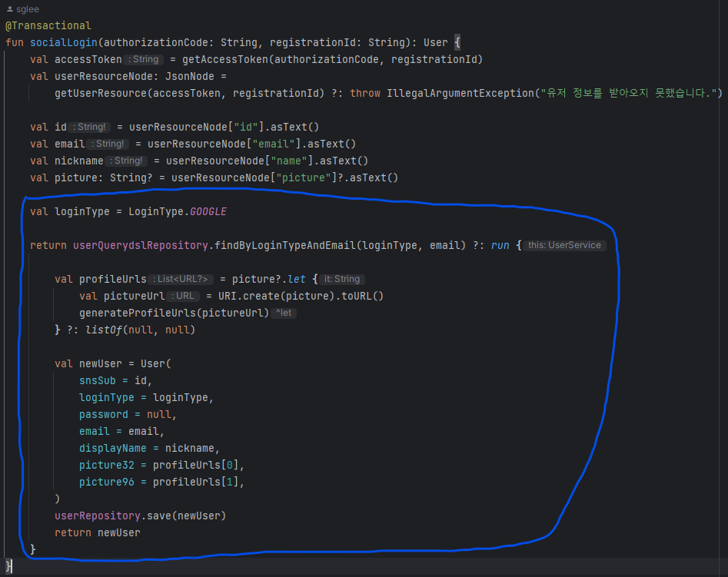Click the password named argument
The width and height of the screenshot is (728, 577).
[104, 415]
